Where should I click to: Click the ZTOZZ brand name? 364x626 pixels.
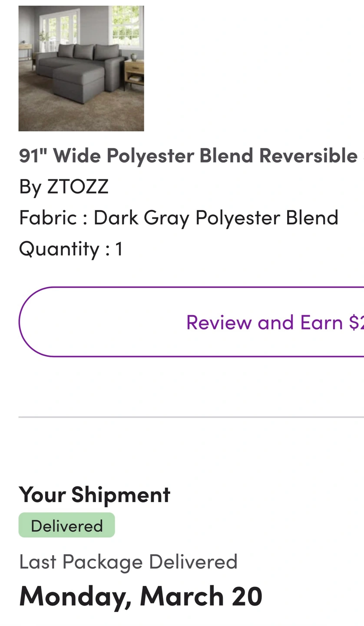point(78,186)
